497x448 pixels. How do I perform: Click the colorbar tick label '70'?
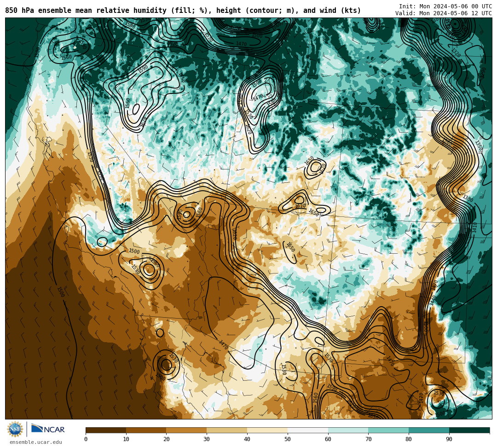click(x=368, y=439)
